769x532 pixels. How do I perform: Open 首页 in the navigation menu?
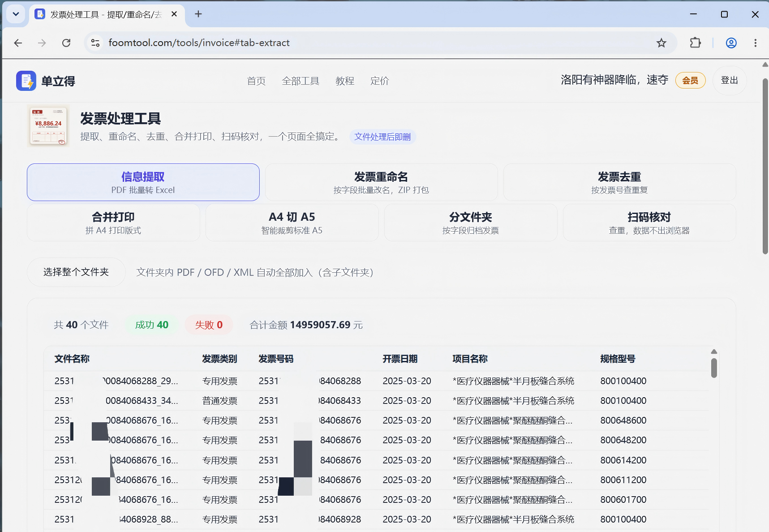(x=256, y=81)
